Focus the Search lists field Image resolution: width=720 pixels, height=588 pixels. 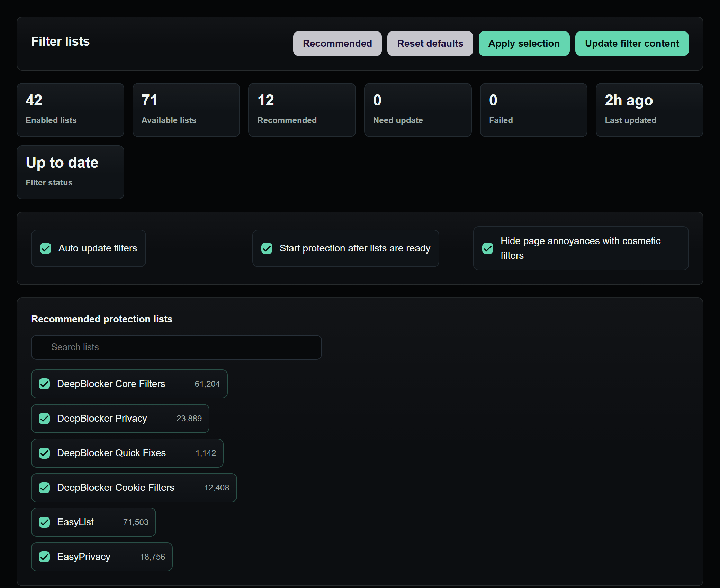[x=177, y=347]
